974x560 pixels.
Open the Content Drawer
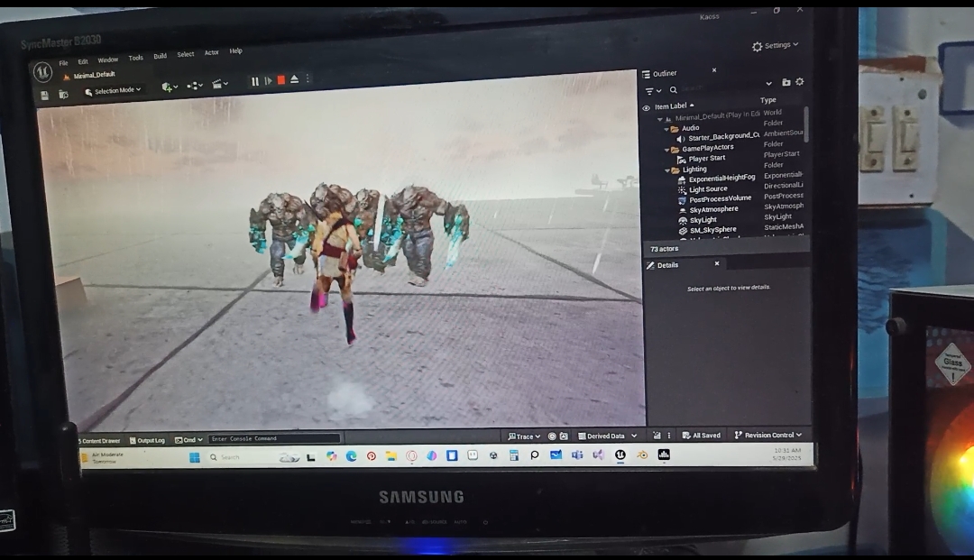click(x=99, y=441)
